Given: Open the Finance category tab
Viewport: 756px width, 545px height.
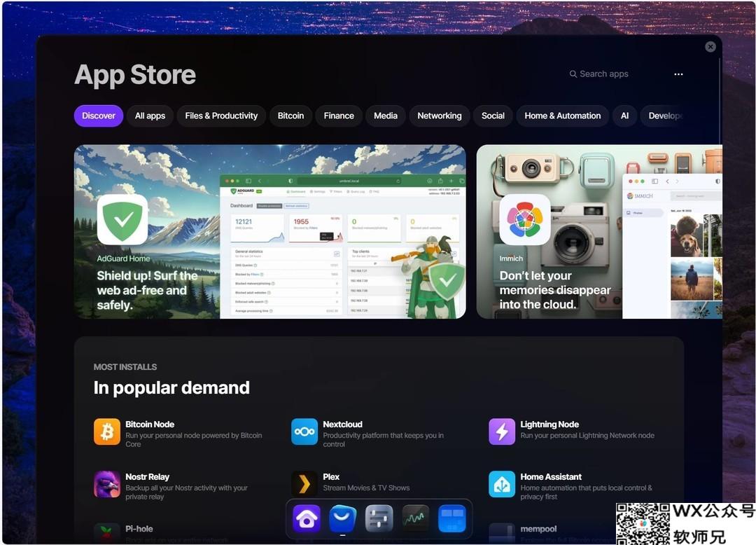Looking at the screenshot, I should [x=339, y=116].
